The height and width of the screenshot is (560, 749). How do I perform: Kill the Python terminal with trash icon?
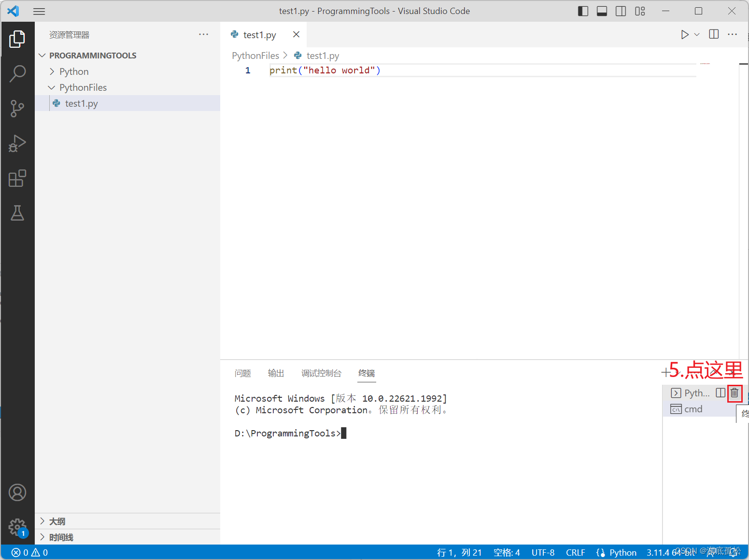[734, 393]
